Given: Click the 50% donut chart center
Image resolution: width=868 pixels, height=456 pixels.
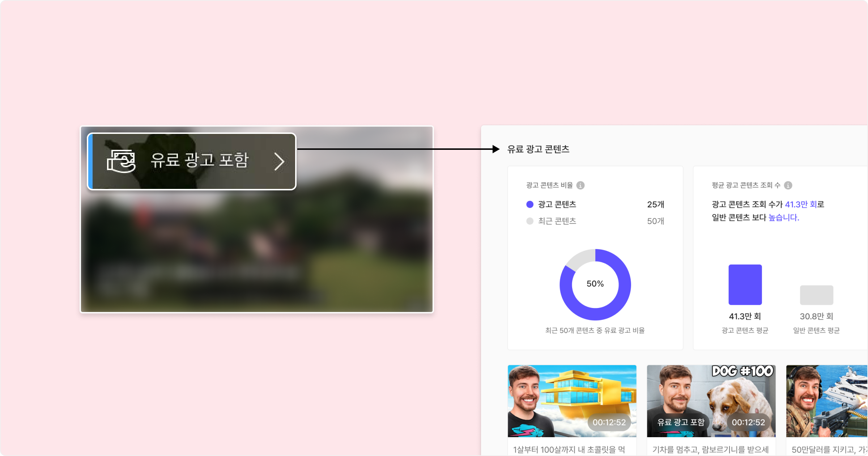Looking at the screenshot, I should [595, 284].
